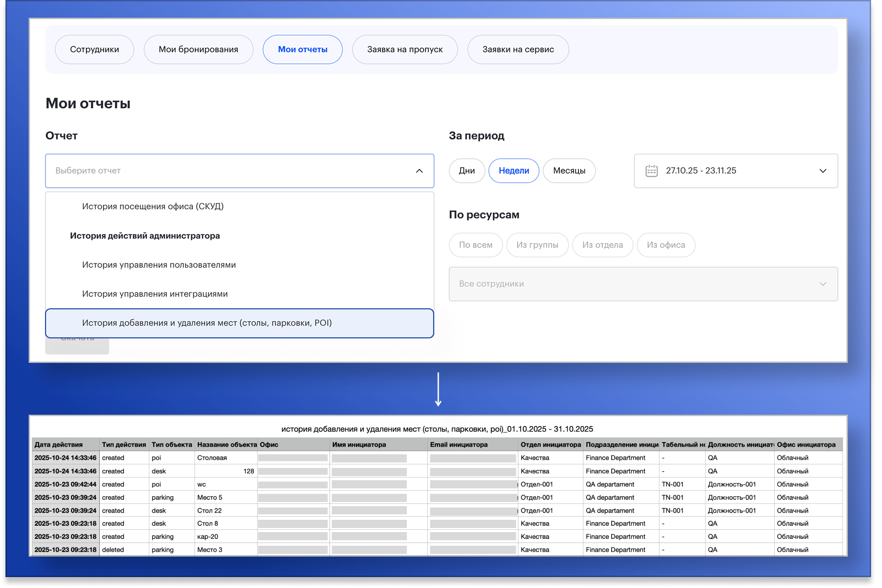Select the Месяцы period option

[x=569, y=171]
